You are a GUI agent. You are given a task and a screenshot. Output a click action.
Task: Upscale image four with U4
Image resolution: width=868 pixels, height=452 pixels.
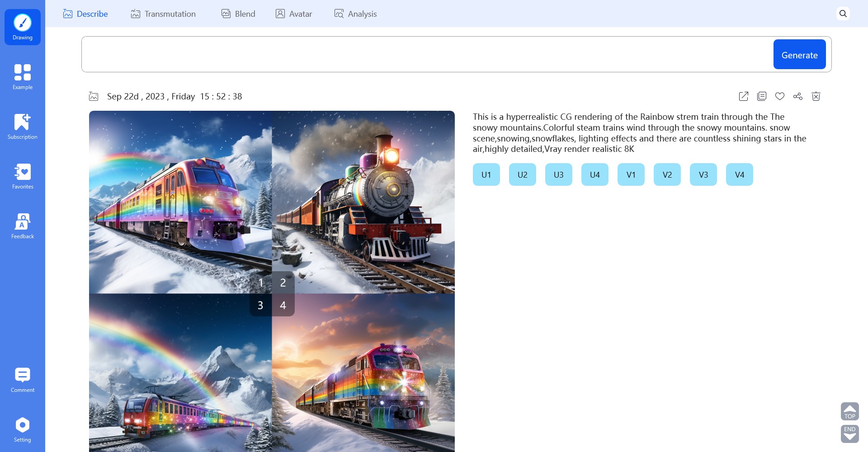tap(595, 174)
